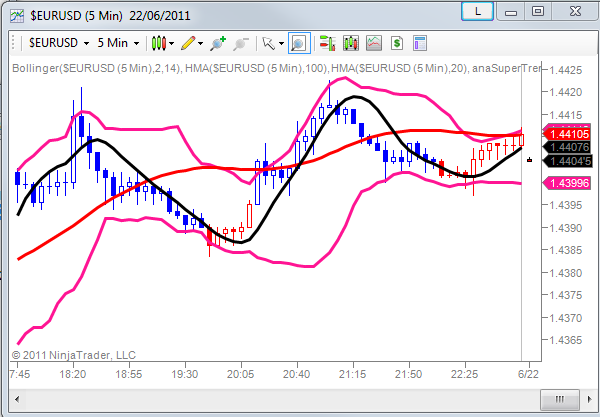Click the red 1.44105 price marker
This screenshot has height=417, width=600.
pos(568,134)
